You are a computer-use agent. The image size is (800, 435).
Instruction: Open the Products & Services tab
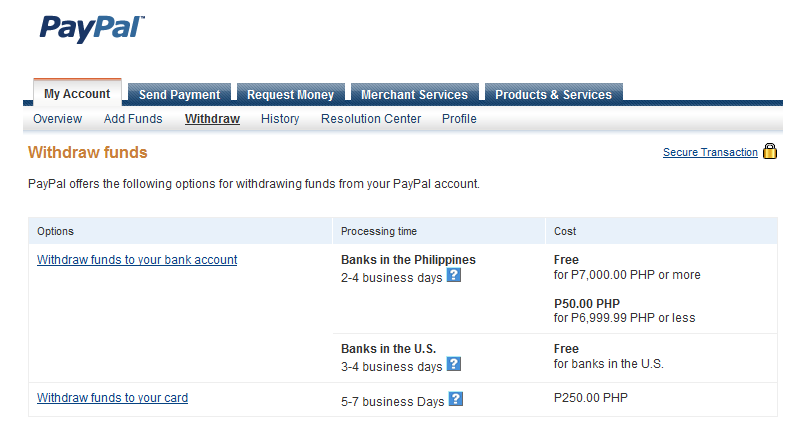click(553, 95)
